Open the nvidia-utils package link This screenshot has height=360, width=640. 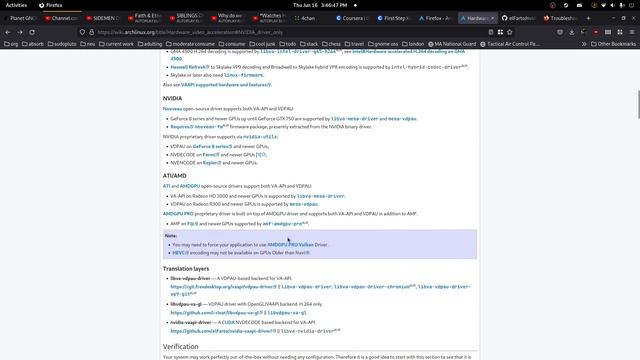point(260,137)
